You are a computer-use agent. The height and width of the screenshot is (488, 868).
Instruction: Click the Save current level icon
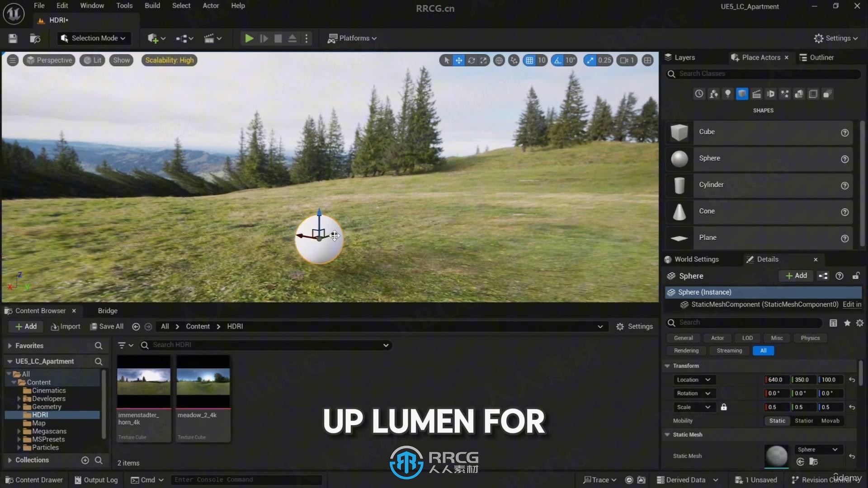[x=13, y=38]
